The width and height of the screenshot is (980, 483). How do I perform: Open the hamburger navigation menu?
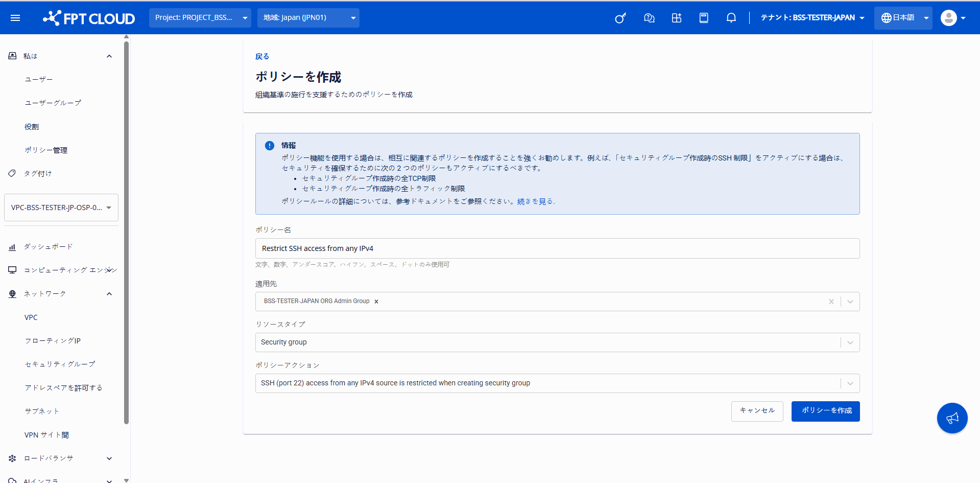[x=15, y=18]
